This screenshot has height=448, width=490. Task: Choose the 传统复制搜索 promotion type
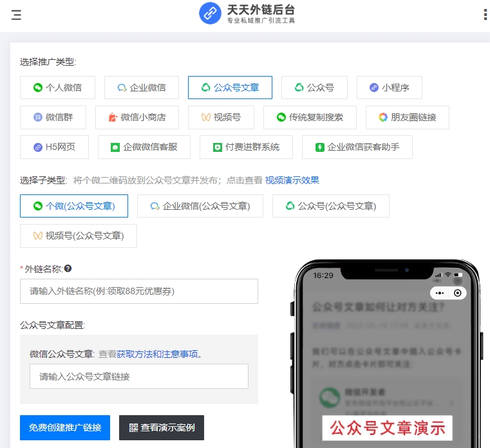point(310,117)
